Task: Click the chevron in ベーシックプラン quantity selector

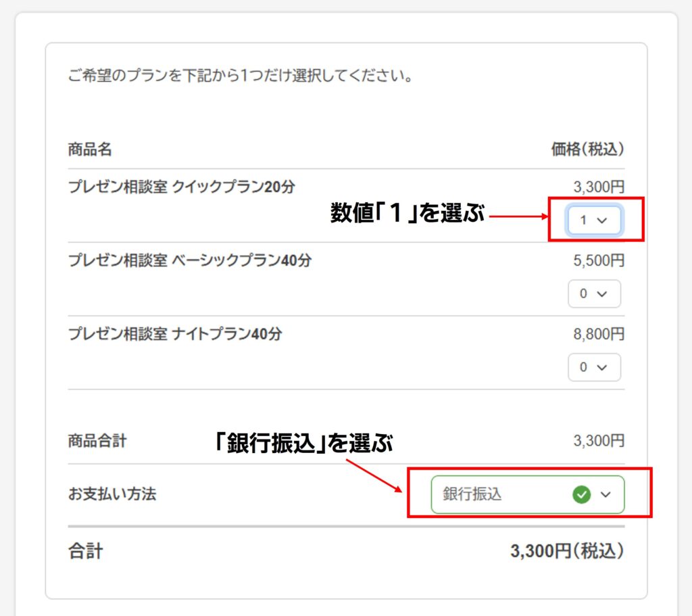Action: pos(603,294)
